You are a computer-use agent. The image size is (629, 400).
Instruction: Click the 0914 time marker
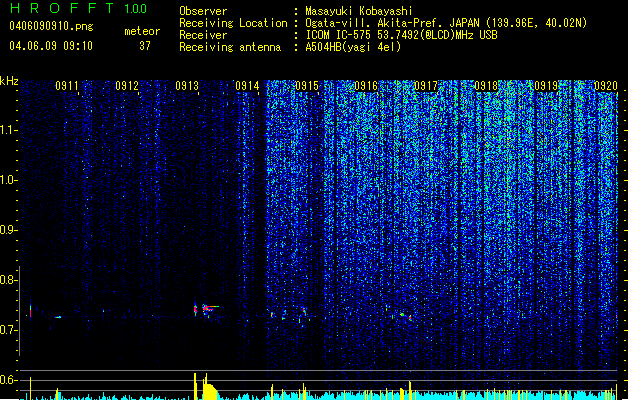point(247,86)
